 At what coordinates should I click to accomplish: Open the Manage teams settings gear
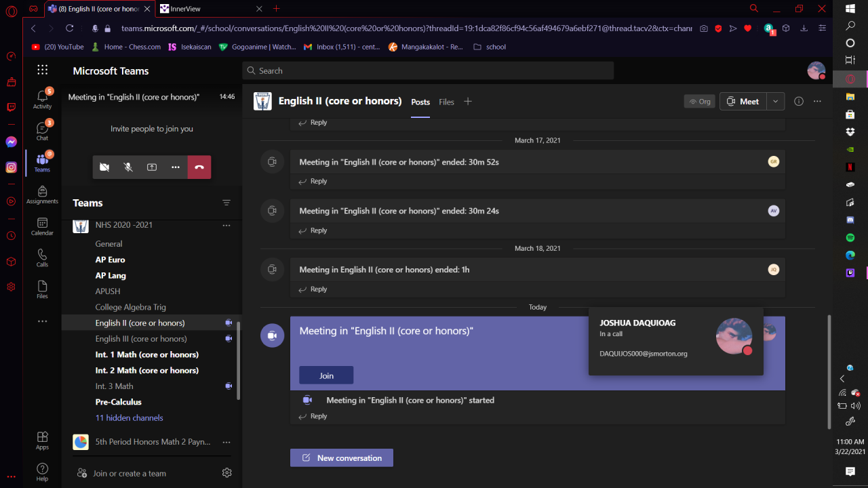(227, 472)
